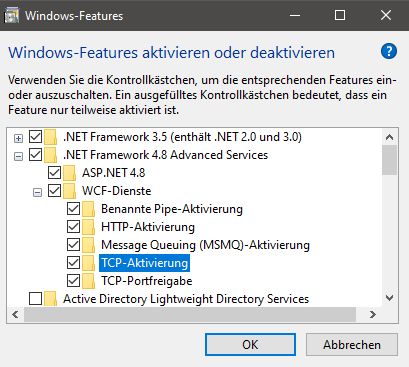Viewport: 409px width, 367px height.
Task: Click folder icon beside WCF-Dienste
Action: click(70, 191)
